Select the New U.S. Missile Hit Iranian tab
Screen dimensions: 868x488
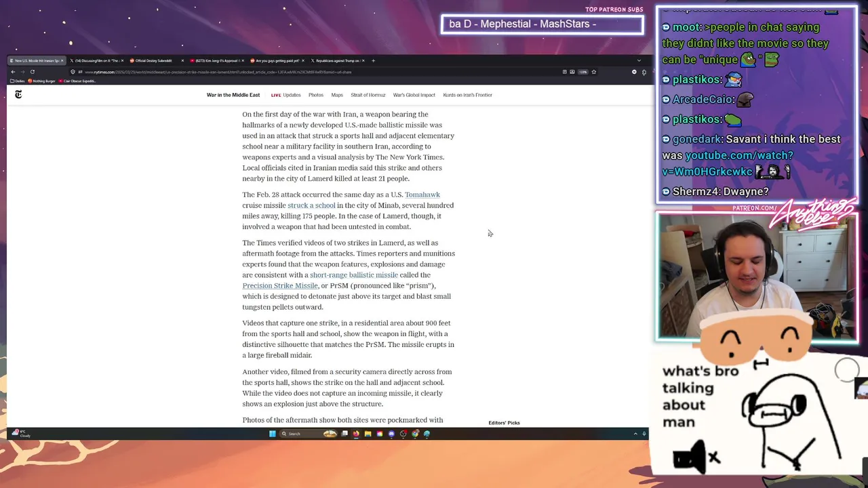click(x=37, y=60)
